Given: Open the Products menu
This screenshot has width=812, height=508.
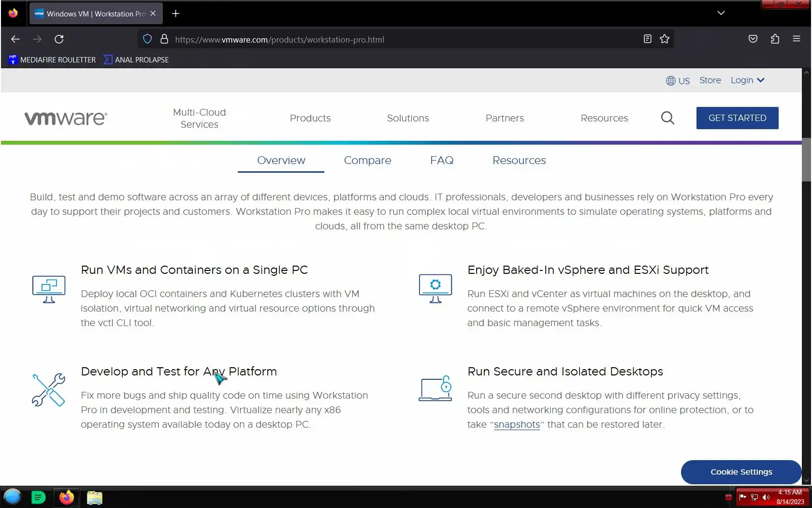Looking at the screenshot, I should pos(310,118).
